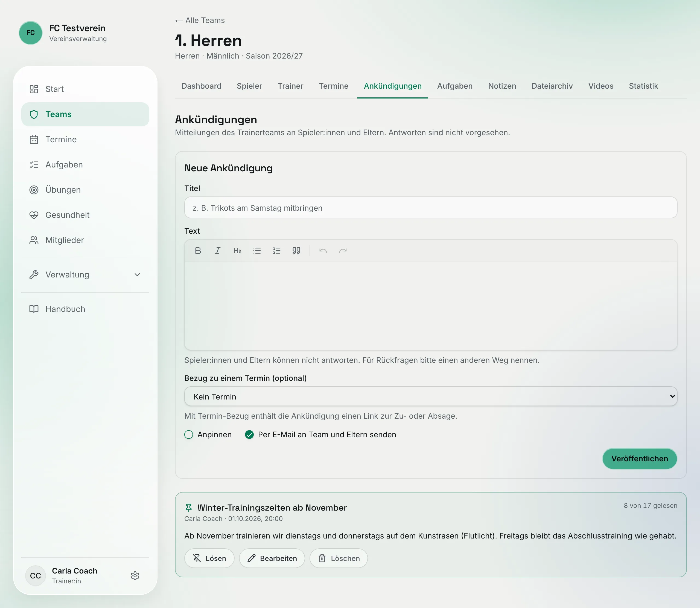700x608 pixels.
Task: Open the Aufgaben tab of the team
Action: click(x=455, y=86)
